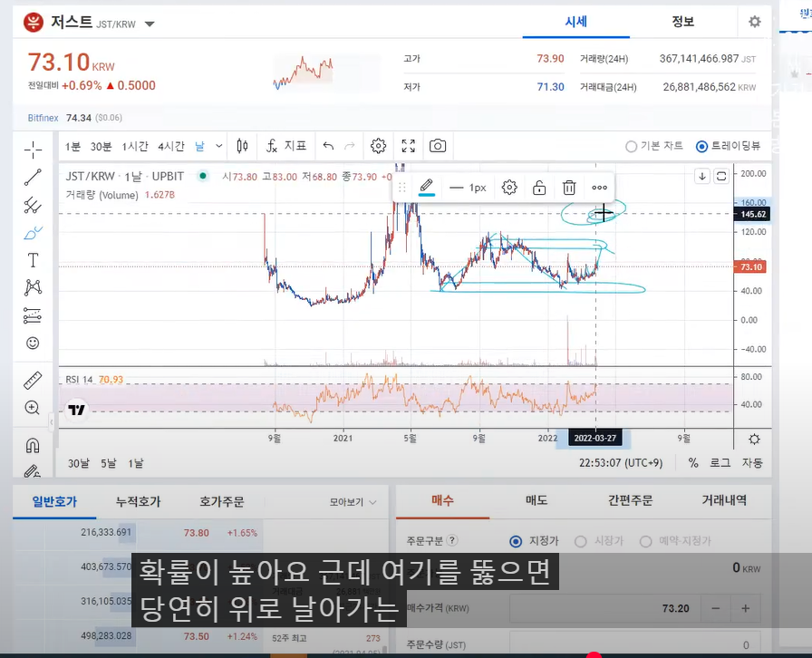Select the Text annotation tool
This screenshot has height=658, width=812.
pyautogui.click(x=33, y=260)
